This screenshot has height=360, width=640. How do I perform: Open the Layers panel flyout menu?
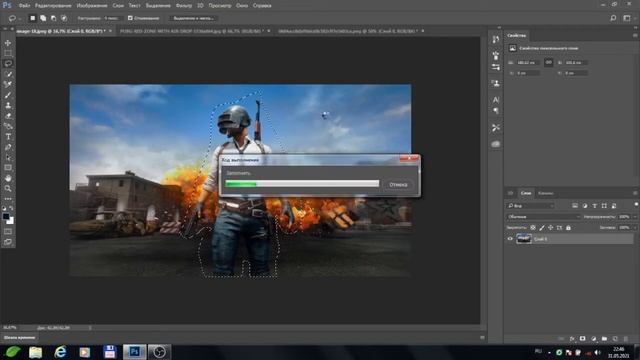point(635,193)
